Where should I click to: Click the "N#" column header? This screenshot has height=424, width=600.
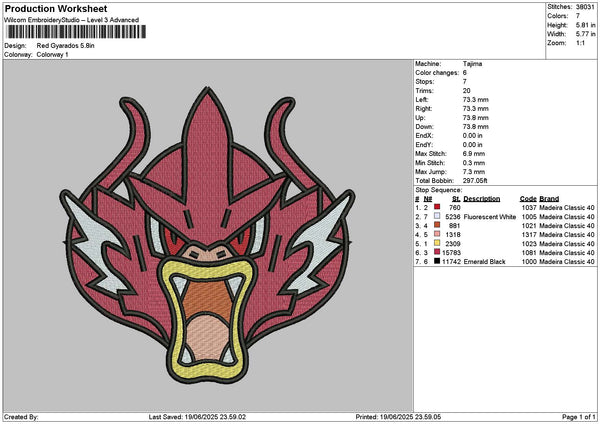(428, 199)
